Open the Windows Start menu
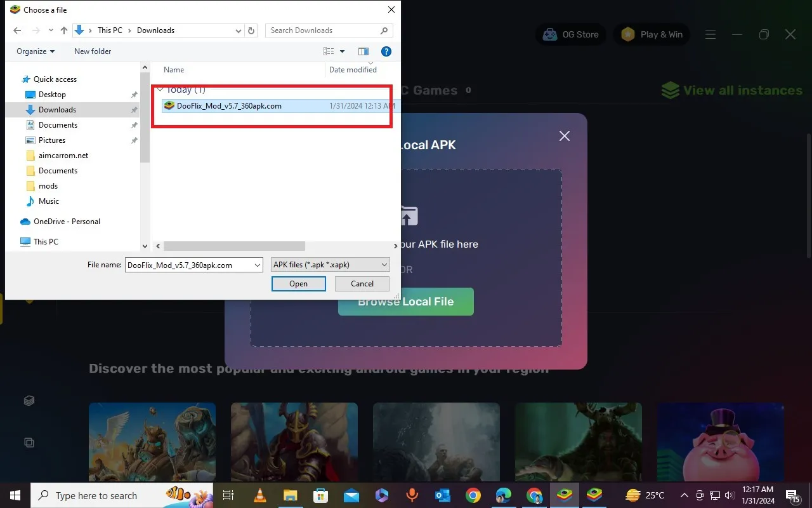 (x=15, y=495)
